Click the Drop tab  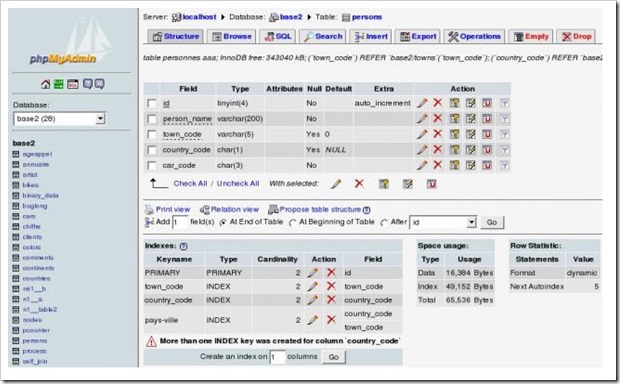tap(577, 36)
